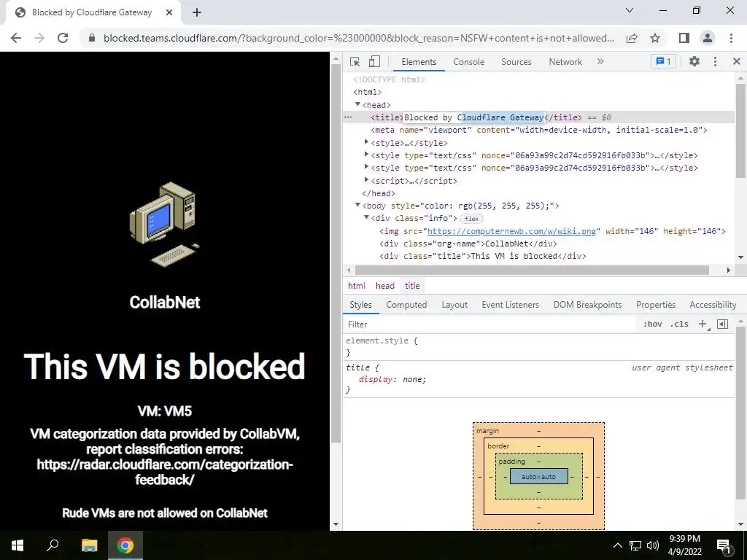The height and width of the screenshot is (560, 747).
Task: Select the html opening tag node
Action: click(x=368, y=92)
